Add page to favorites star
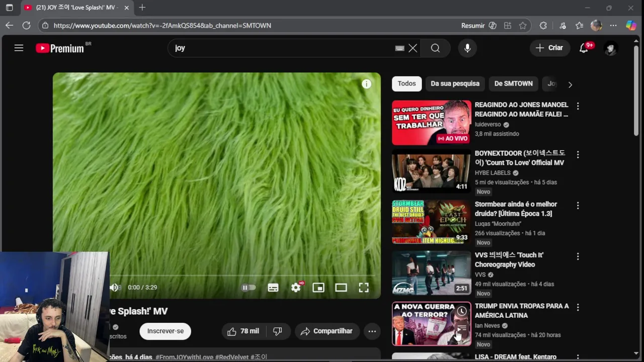The width and height of the screenshot is (644, 362). [523, 26]
